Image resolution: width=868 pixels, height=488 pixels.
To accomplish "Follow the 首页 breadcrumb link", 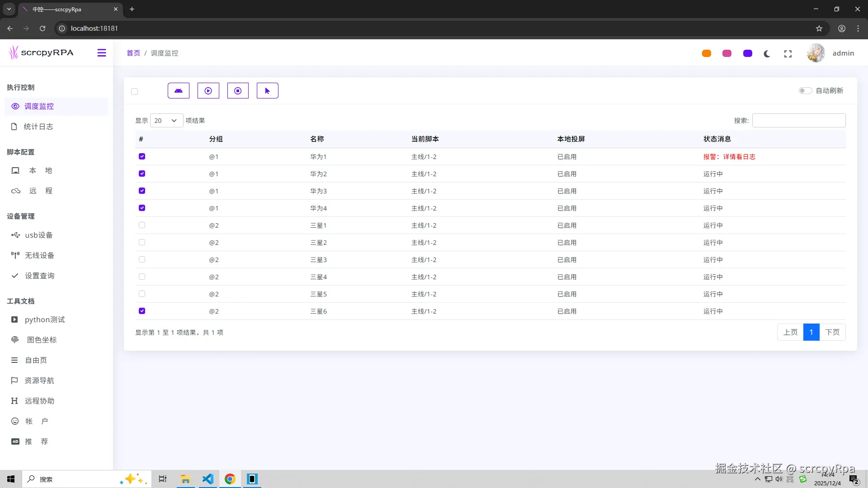I will coord(133,53).
